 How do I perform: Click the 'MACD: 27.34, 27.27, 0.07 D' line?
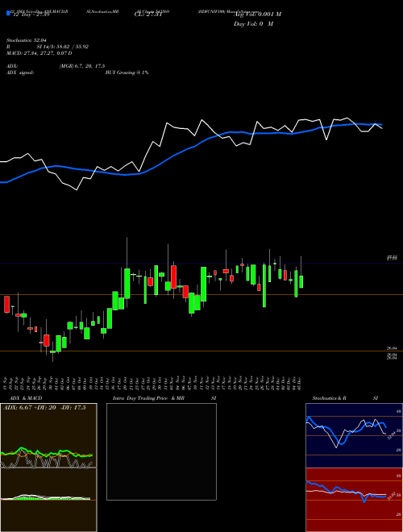(39, 53)
